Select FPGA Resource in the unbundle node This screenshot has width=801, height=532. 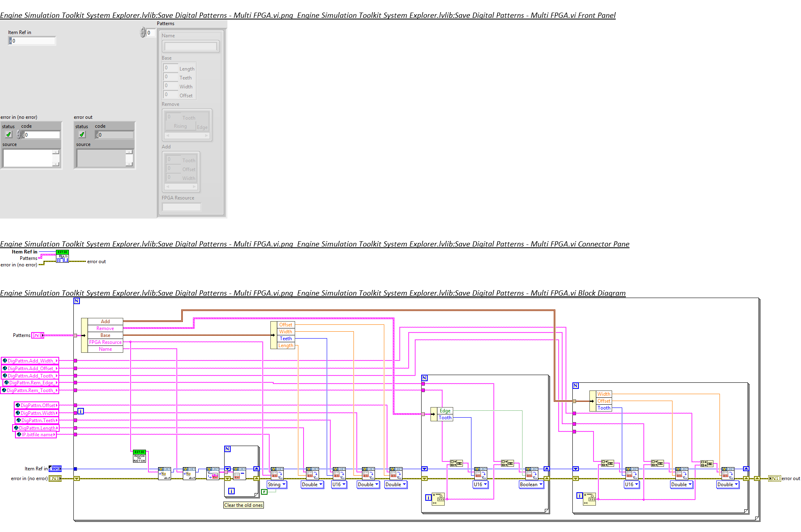[x=105, y=342]
